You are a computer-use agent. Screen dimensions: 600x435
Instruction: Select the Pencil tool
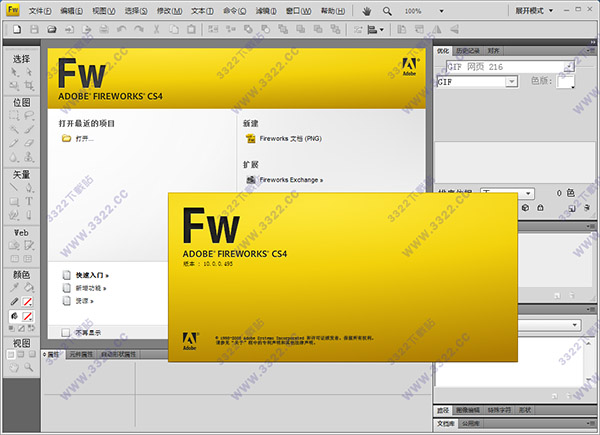(x=14, y=143)
